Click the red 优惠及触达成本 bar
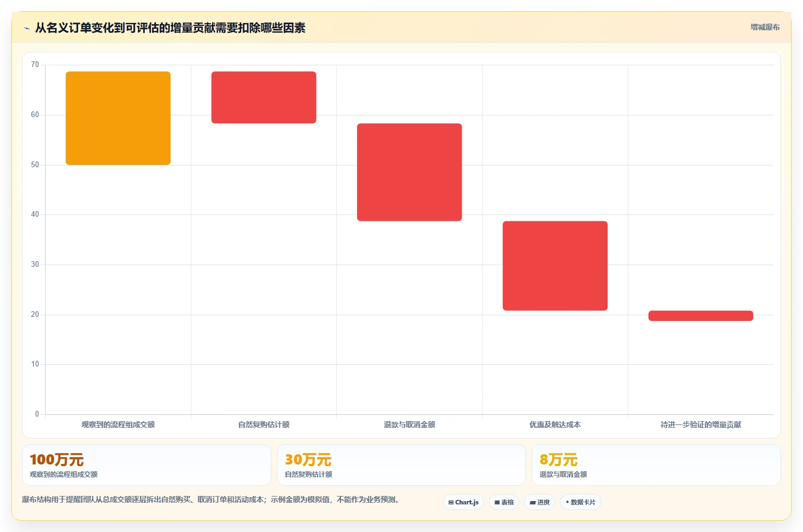The height and width of the screenshot is (532, 803). click(x=555, y=266)
